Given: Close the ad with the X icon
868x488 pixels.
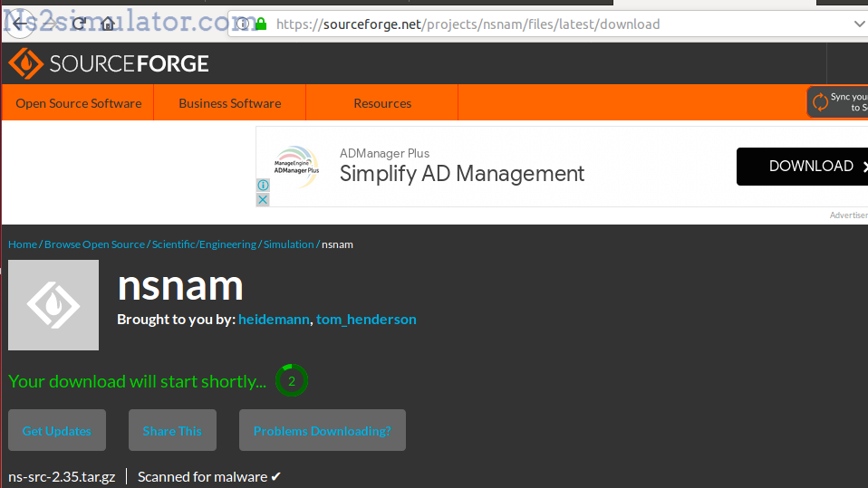Looking at the screenshot, I should [263, 199].
